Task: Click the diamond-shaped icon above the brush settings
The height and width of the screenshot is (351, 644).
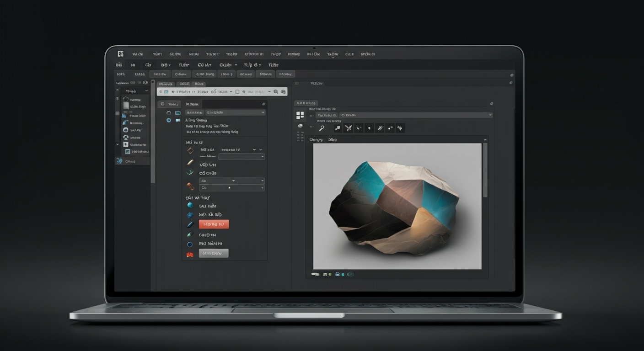Action: tap(190, 151)
